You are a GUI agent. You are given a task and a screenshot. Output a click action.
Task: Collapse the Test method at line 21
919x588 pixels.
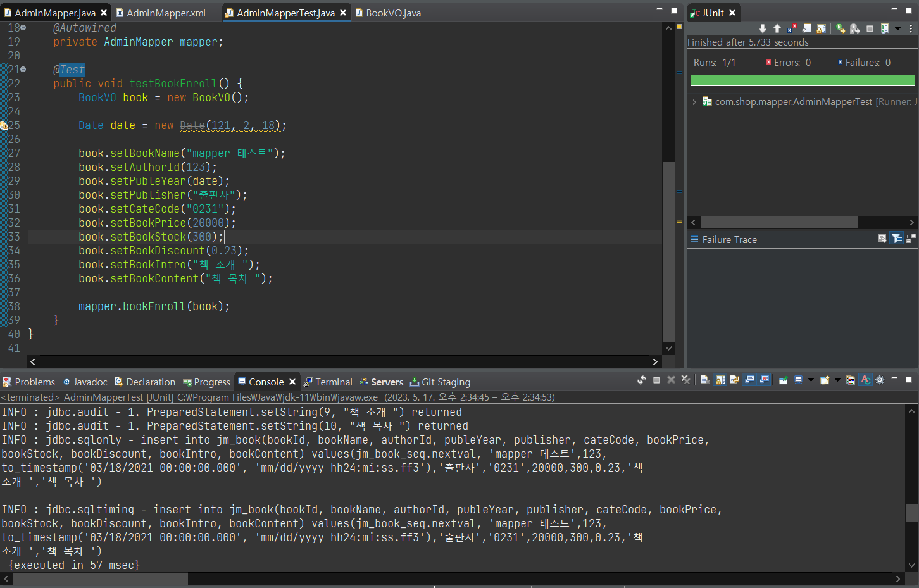click(23, 70)
